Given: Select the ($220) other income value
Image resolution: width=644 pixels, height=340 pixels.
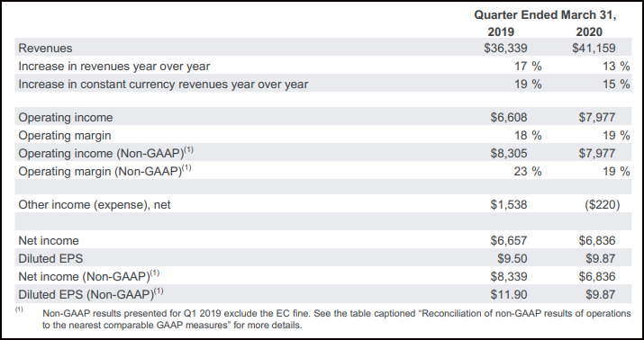Looking at the screenshot, I should point(602,205).
